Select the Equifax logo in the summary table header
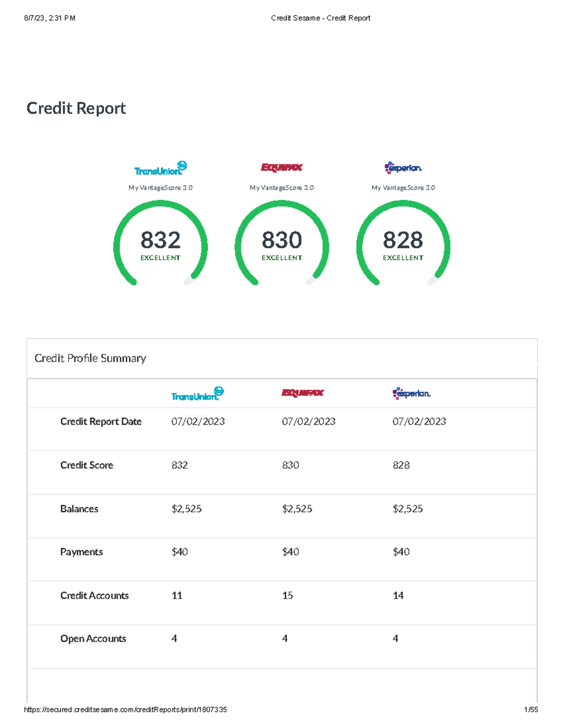The image size is (563, 728). [x=303, y=393]
